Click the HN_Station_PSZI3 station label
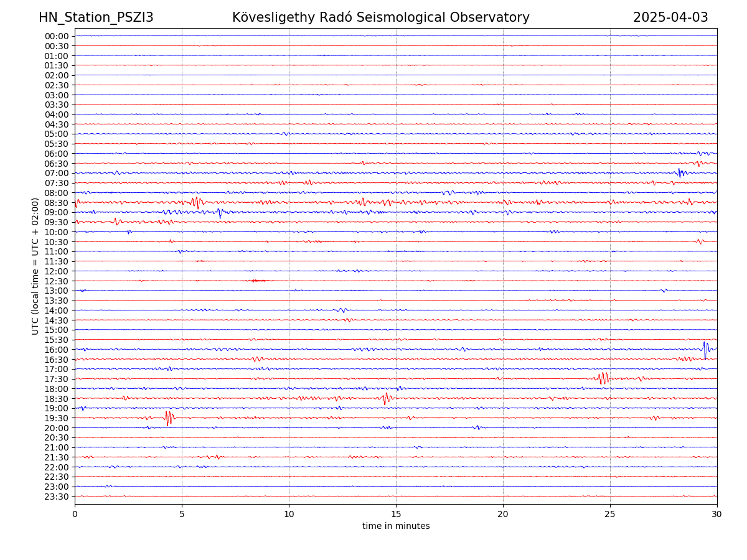747x560 pixels. pos(96,17)
